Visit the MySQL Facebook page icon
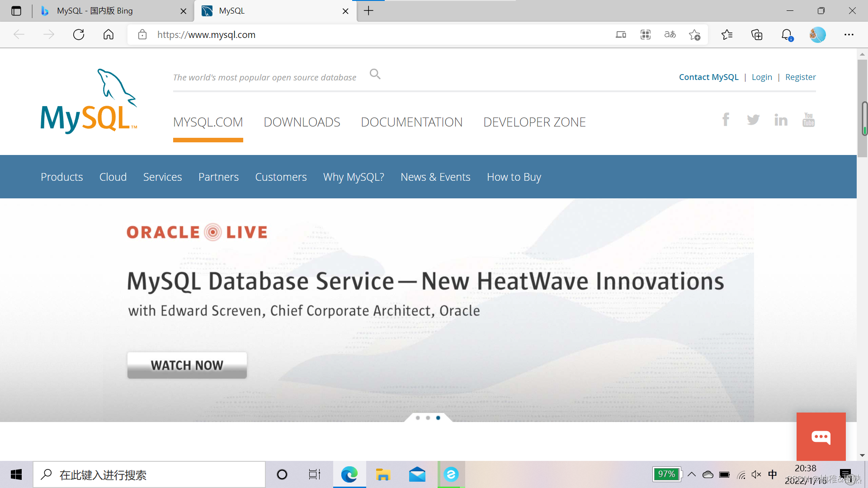Screen dimensions: 868x488 point(726,120)
